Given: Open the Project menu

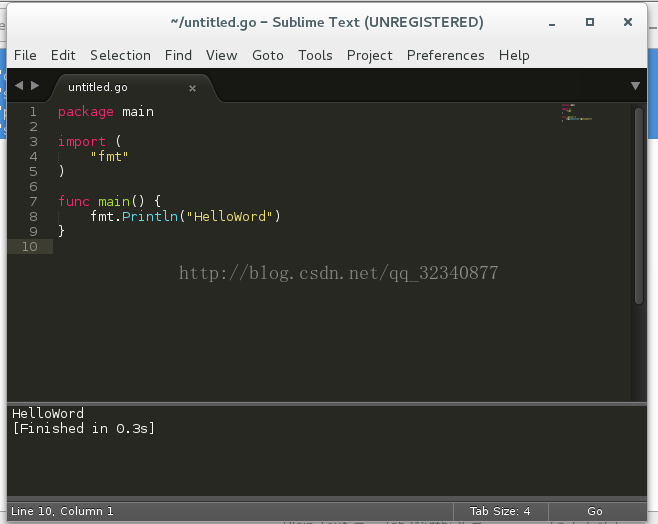Looking at the screenshot, I should [x=370, y=55].
